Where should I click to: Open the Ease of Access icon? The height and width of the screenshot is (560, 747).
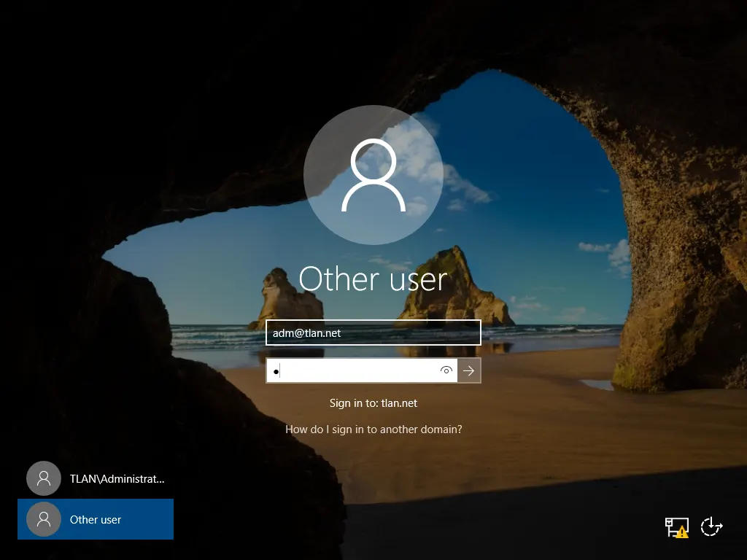click(711, 526)
